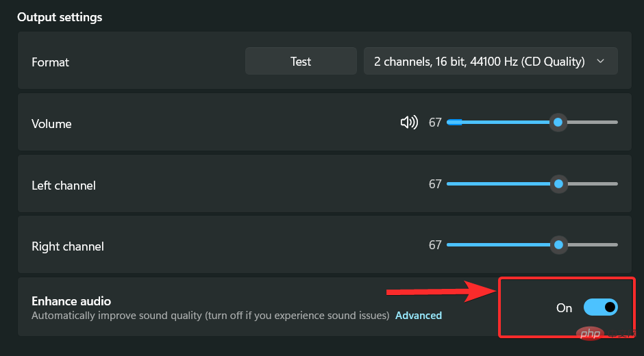Turn off the Enhance audio toggle
This screenshot has width=644, height=356.
click(x=601, y=307)
